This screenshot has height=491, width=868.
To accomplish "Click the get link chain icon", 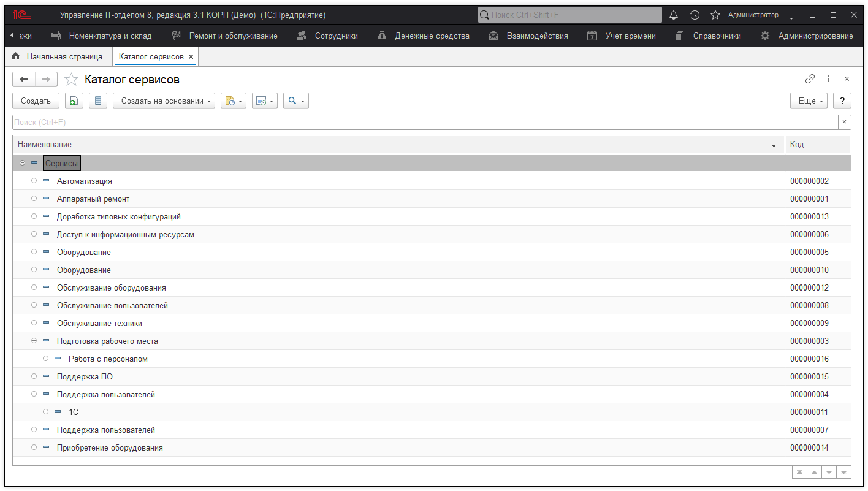I will [810, 79].
